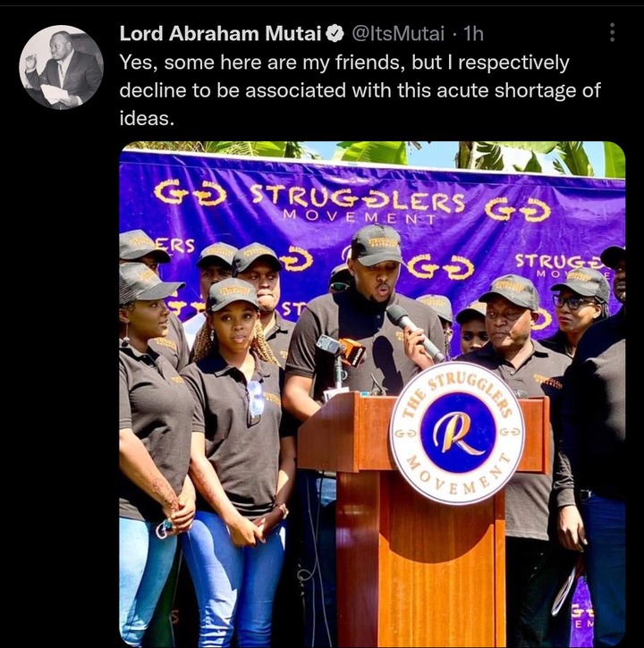Click the "STRUGGLERS MOVEMENT" banner heading in photo
Viewport: 644px width, 648px height.
tap(358, 204)
